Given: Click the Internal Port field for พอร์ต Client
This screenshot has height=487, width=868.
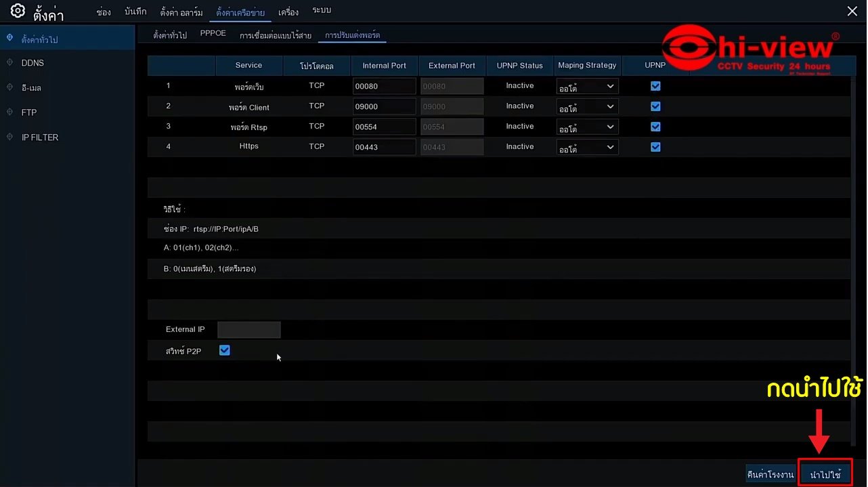Looking at the screenshot, I should [x=384, y=107].
